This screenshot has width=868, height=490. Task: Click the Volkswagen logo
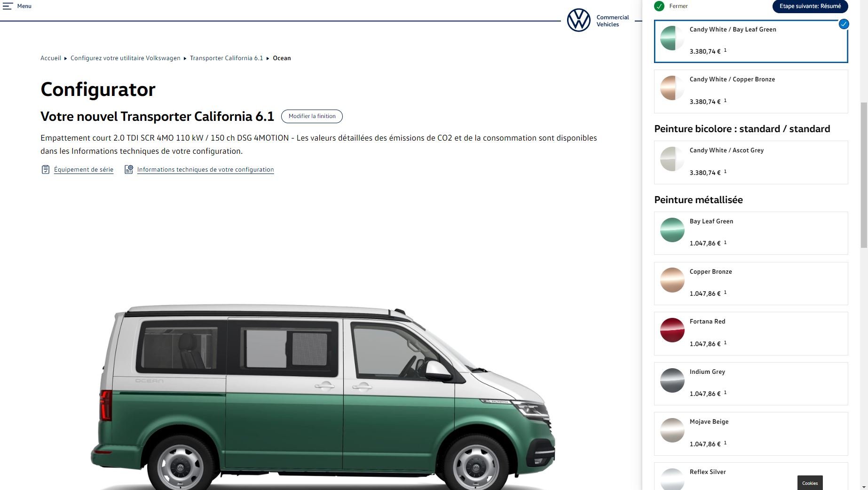(x=578, y=20)
